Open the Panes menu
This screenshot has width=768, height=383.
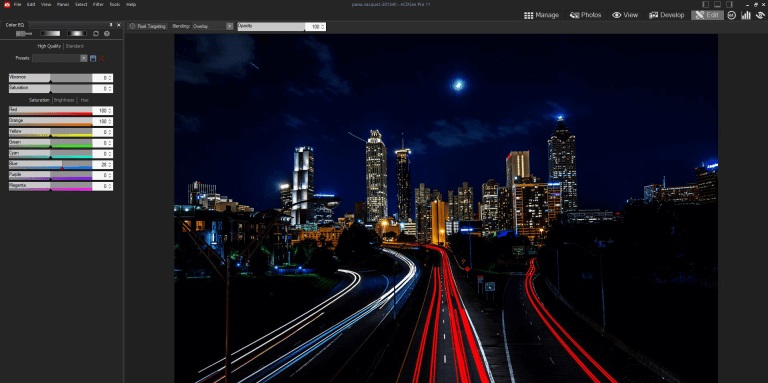(x=63, y=4)
